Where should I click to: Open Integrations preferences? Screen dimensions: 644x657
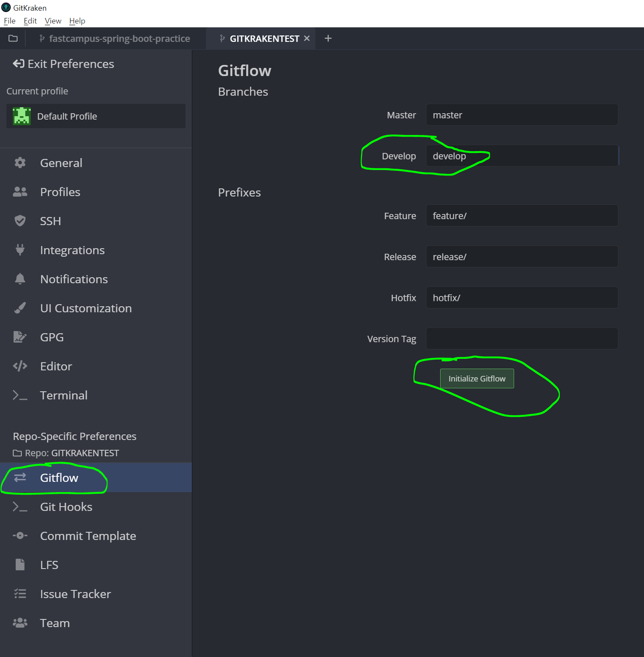tap(96, 250)
